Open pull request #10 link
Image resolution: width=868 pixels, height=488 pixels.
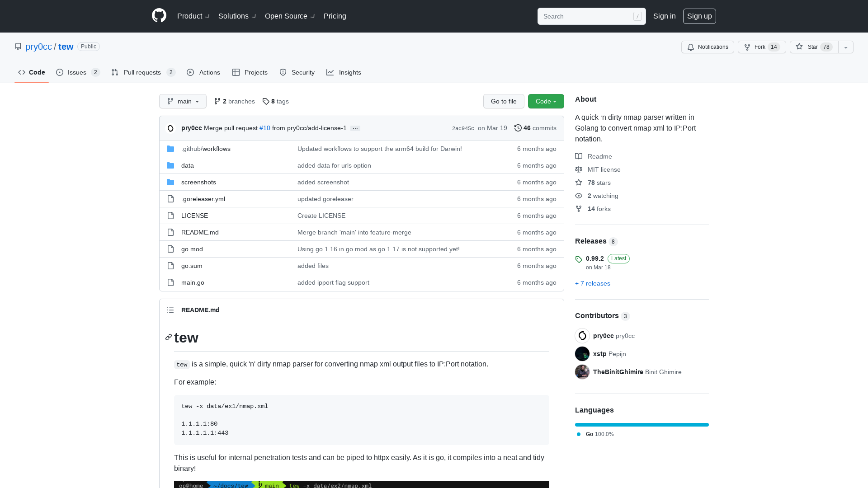click(x=265, y=128)
